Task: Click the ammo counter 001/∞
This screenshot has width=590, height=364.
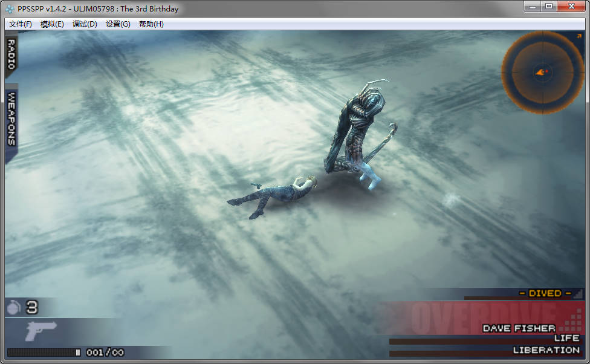Action: [105, 353]
